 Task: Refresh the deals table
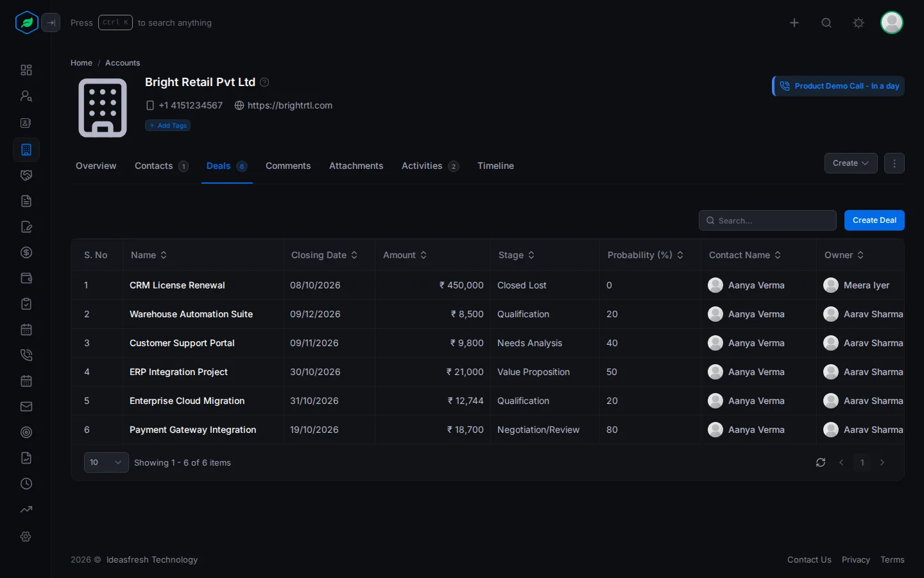tap(821, 462)
